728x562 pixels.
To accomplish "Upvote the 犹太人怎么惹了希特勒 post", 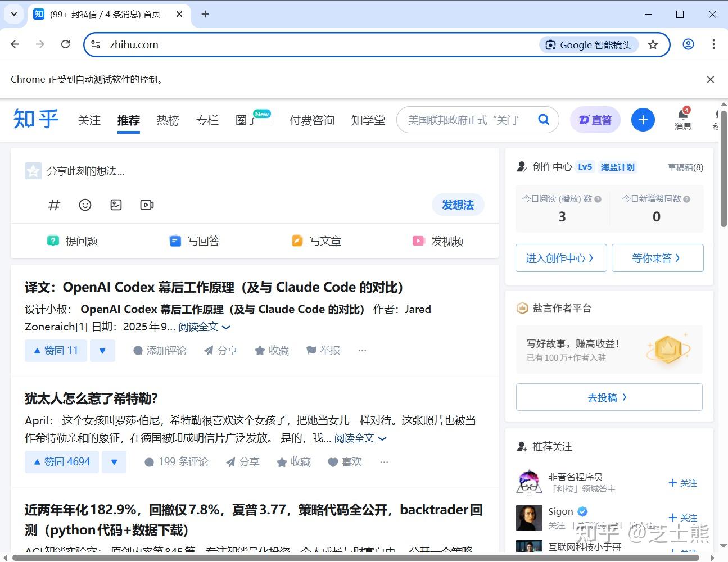I will pyautogui.click(x=61, y=461).
